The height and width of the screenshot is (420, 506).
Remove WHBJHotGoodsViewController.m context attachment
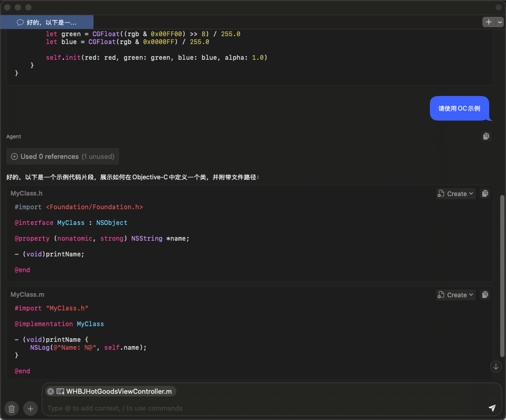[x=51, y=391]
